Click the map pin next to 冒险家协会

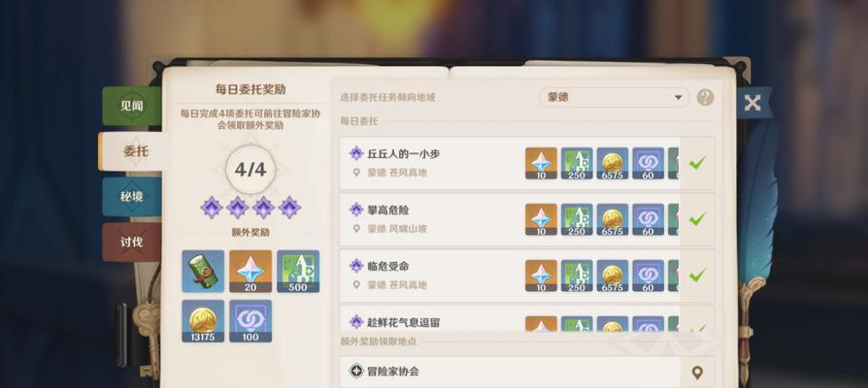(697, 372)
